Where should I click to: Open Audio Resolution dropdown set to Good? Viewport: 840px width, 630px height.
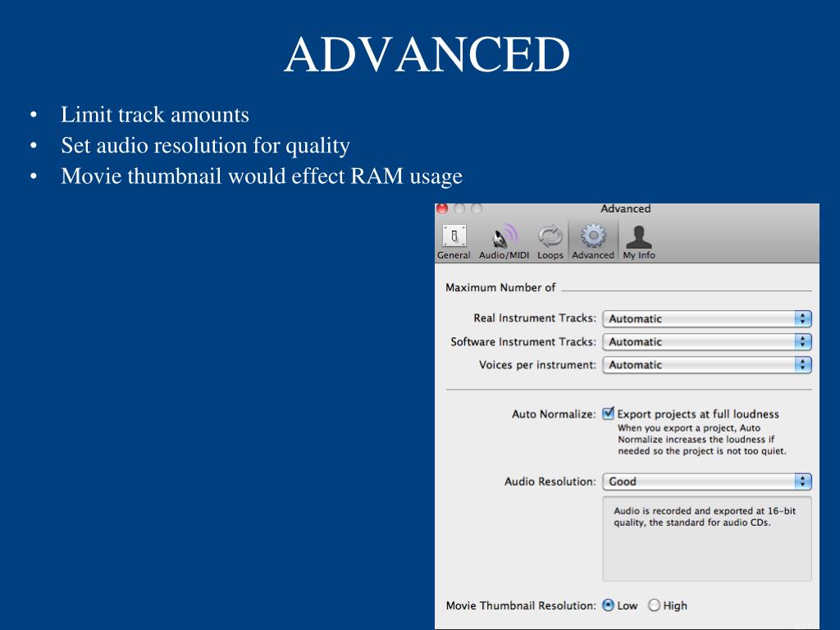(707, 482)
